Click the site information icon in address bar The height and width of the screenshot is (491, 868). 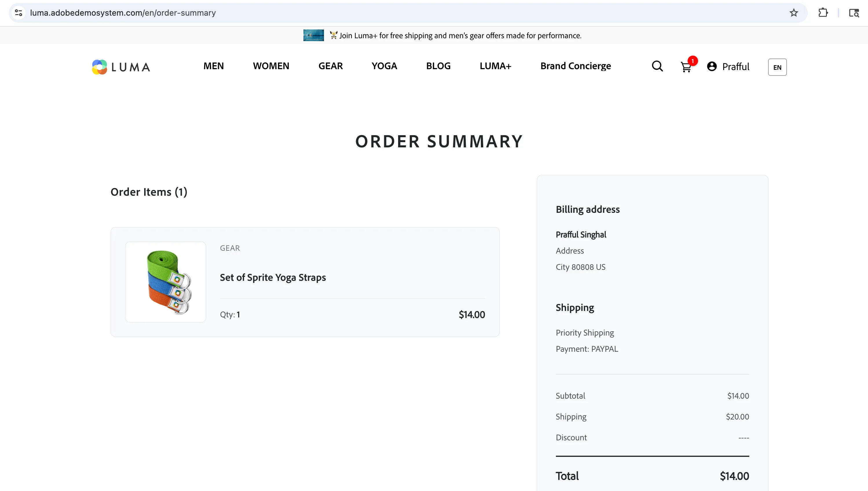19,13
